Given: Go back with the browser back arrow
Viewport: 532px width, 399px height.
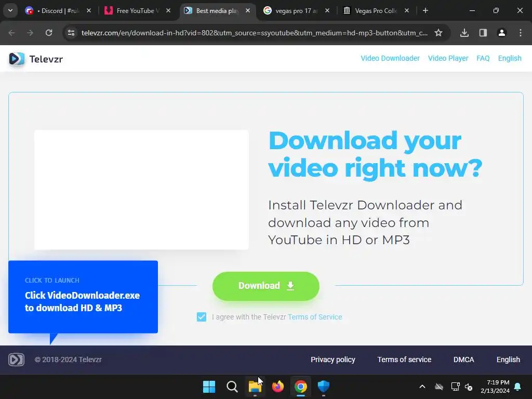Looking at the screenshot, I should pos(11,33).
